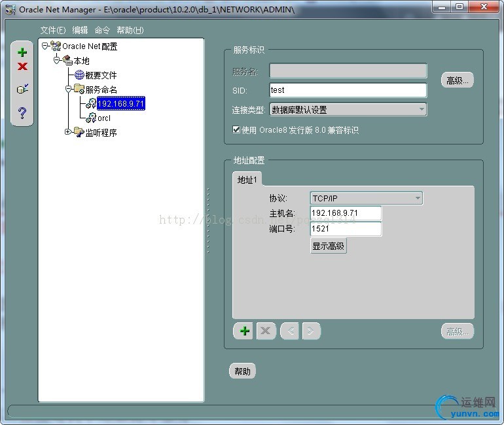Open the 帮助(H) menu
Viewport: 504px width, 425px height.
(130, 30)
